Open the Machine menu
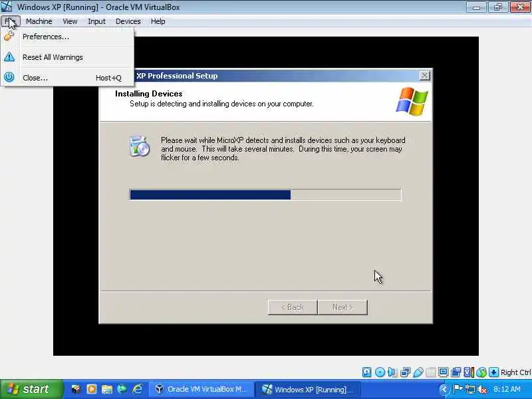The image size is (532, 399). click(39, 21)
